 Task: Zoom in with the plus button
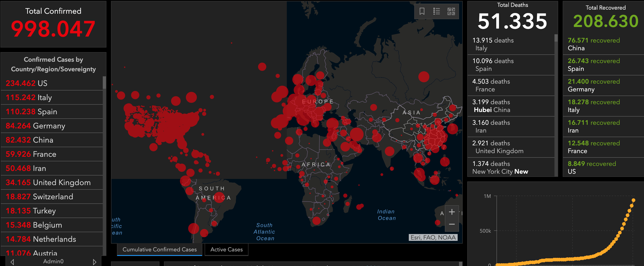tap(452, 212)
